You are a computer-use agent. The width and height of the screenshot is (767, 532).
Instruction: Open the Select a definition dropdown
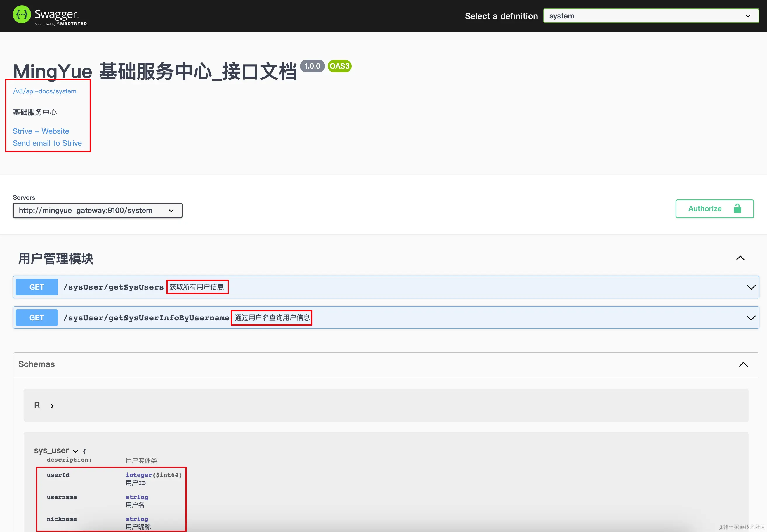point(651,16)
